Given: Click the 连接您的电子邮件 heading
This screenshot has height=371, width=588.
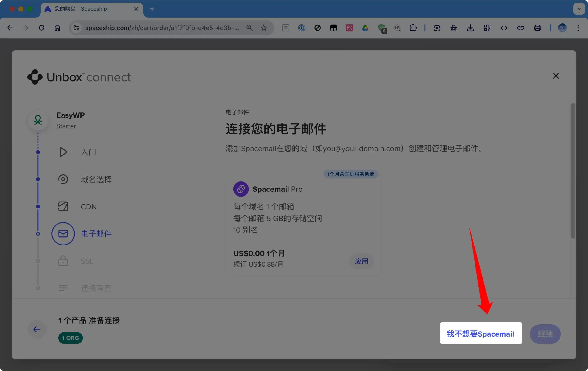Looking at the screenshot, I should tap(276, 129).
